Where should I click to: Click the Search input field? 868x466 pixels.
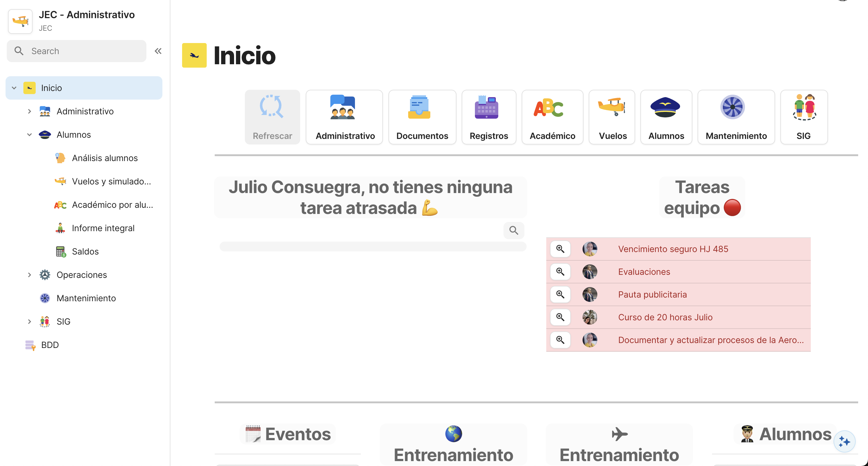click(76, 51)
